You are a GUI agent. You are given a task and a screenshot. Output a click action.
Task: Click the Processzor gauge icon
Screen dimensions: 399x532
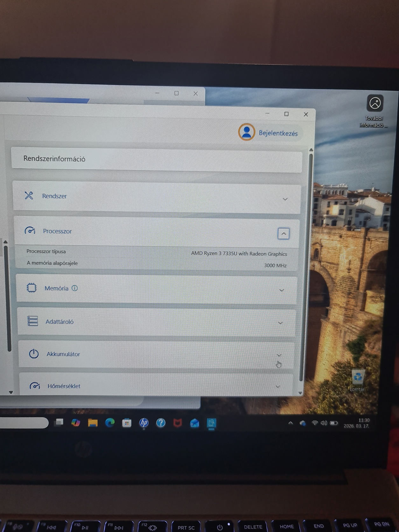[30, 230]
